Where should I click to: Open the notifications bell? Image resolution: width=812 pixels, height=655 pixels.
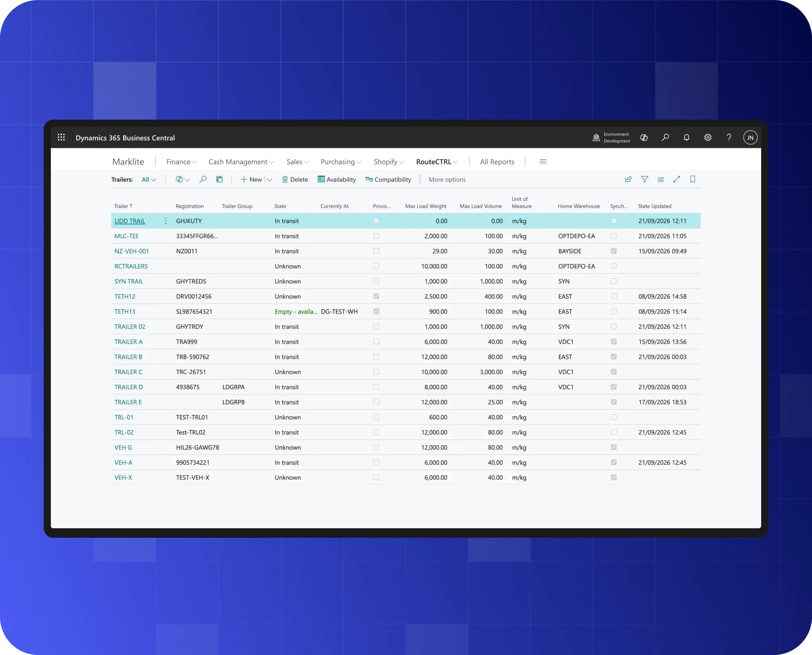686,138
